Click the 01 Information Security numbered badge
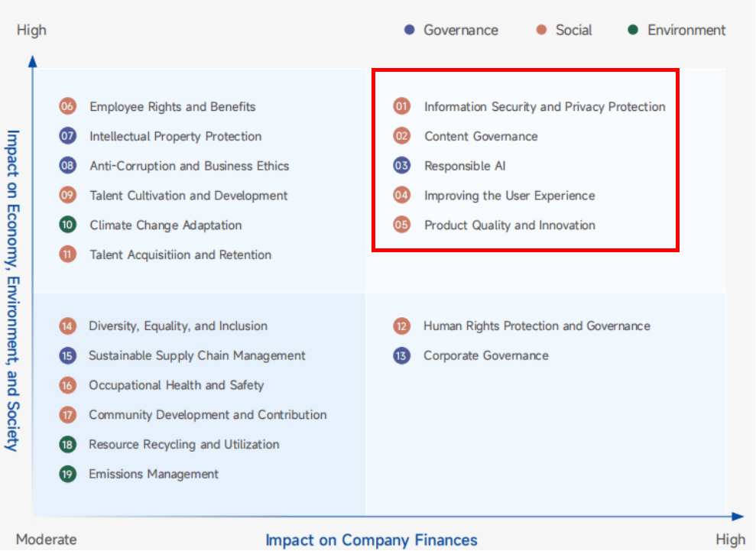Image resolution: width=756 pixels, height=551 pixels. tap(401, 106)
